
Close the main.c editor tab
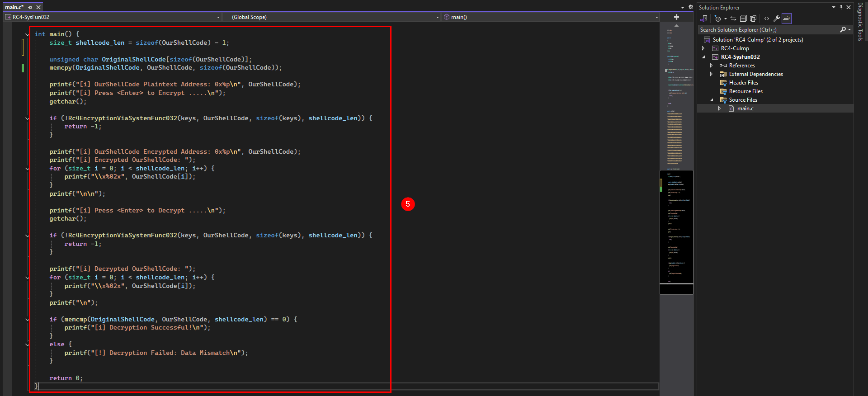(38, 7)
